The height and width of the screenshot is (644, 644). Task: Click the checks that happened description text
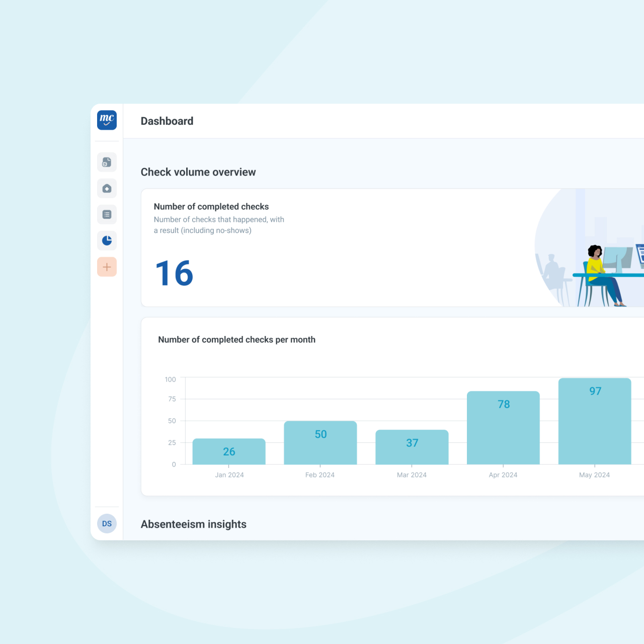(x=219, y=225)
